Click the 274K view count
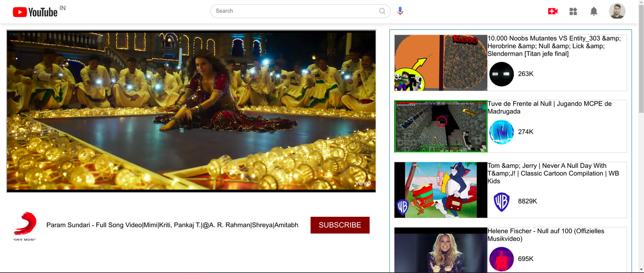Viewport: 644px width, 273px height. [x=526, y=132]
